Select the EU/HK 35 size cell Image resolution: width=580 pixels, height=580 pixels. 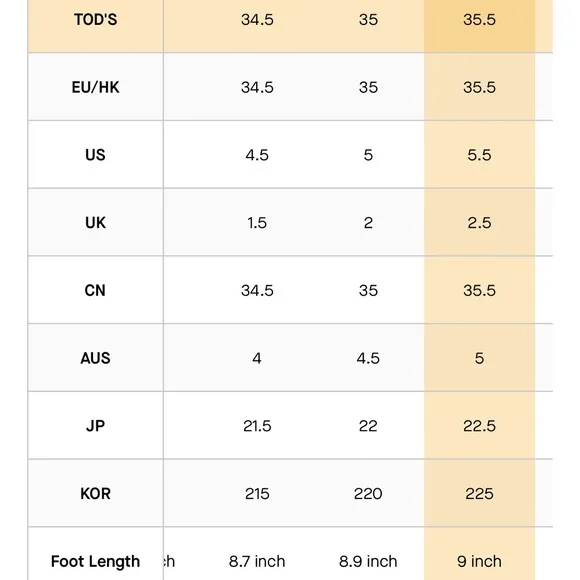(x=368, y=87)
